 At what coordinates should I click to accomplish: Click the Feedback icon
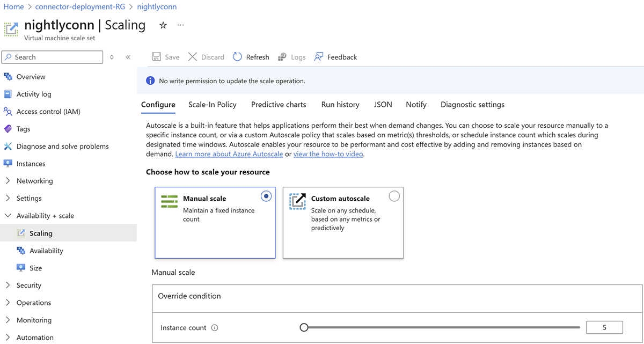click(x=319, y=57)
